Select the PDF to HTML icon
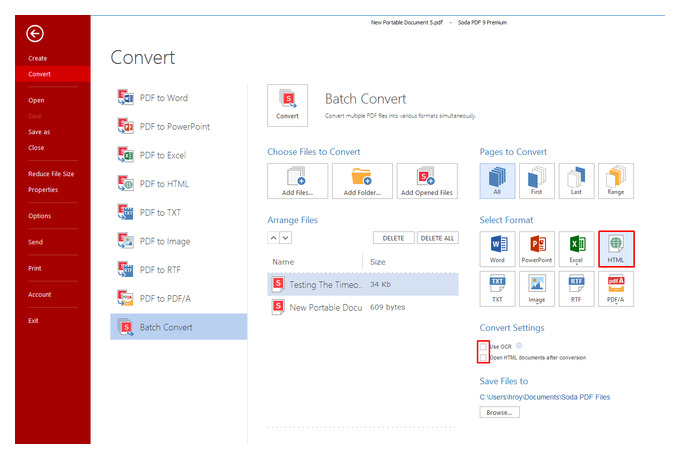The image size is (680, 459). tap(125, 184)
